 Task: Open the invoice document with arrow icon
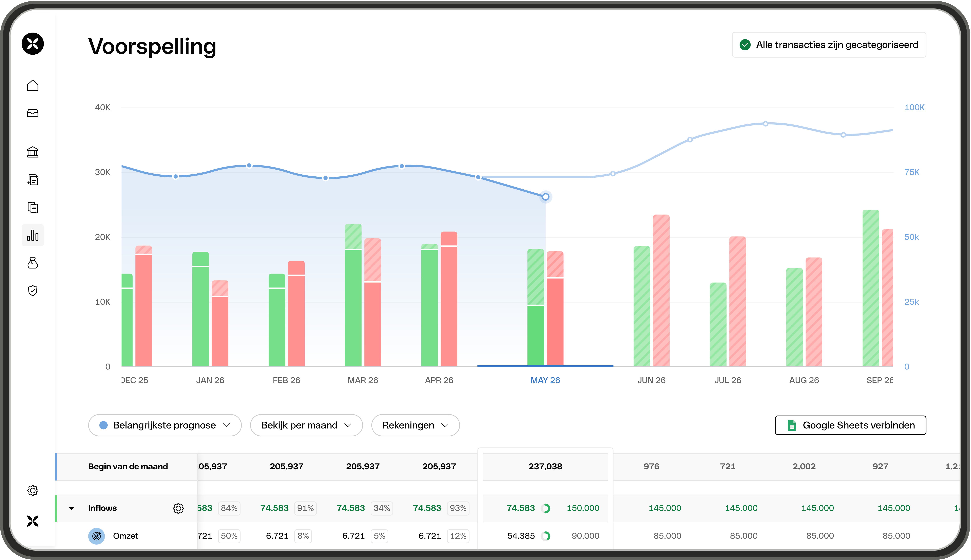[x=33, y=180]
